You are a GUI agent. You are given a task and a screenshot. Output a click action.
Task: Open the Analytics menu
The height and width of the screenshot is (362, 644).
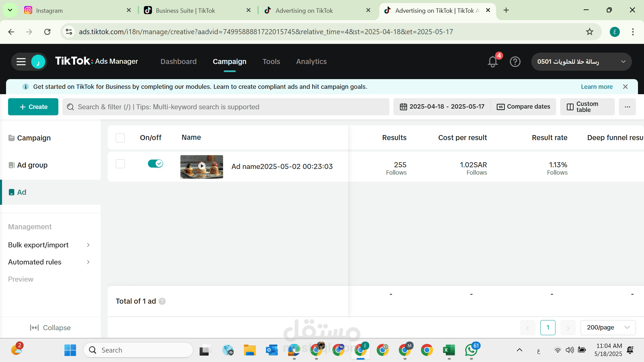[311, 62]
